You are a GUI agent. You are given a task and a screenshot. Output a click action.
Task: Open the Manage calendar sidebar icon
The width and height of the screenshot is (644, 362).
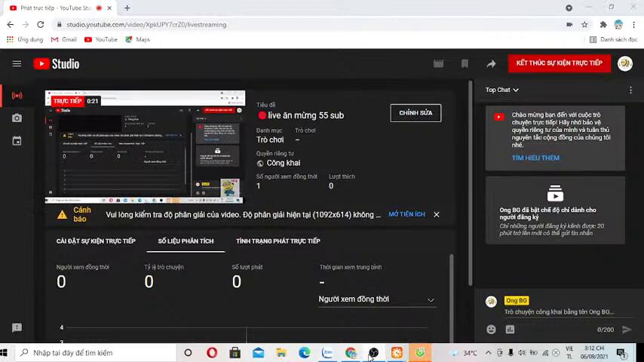point(17,141)
